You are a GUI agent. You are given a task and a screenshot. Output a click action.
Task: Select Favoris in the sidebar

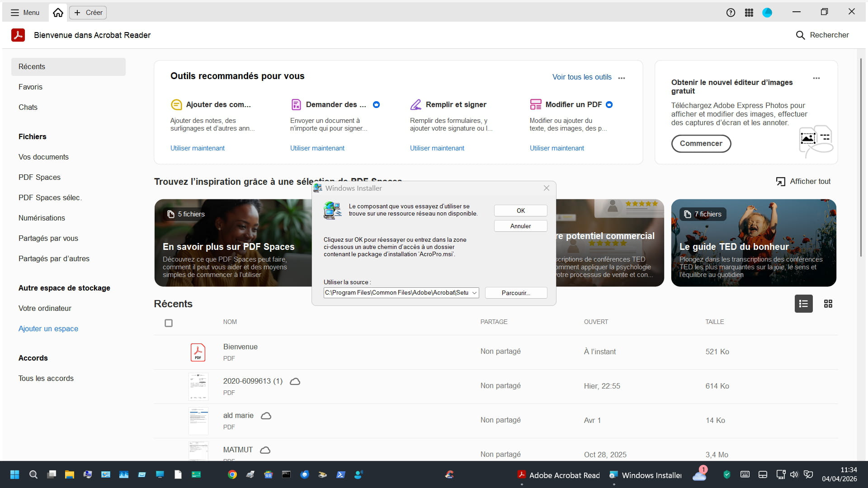[x=30, y=87]
